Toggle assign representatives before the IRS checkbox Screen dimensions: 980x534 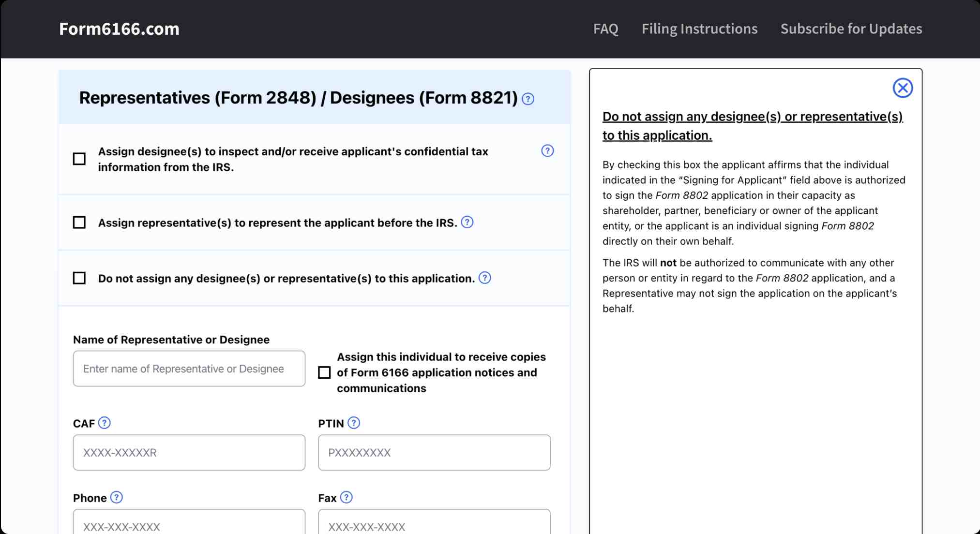(79, 222)
